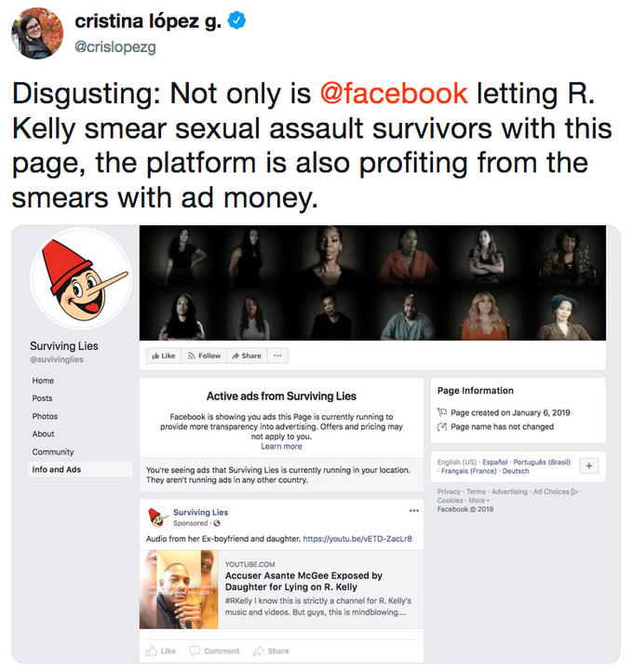Open the page's more options ellipsis

tap(277, 356)
